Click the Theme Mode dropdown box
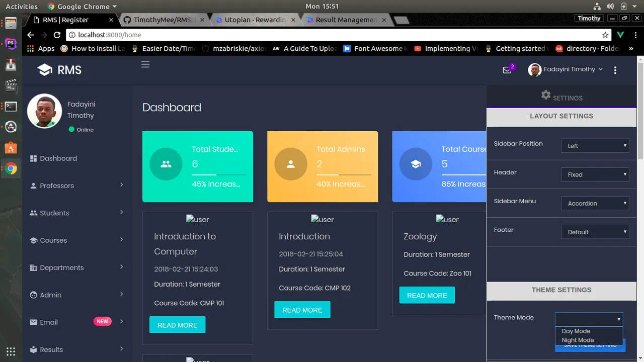644x362 pixels. 589,319
